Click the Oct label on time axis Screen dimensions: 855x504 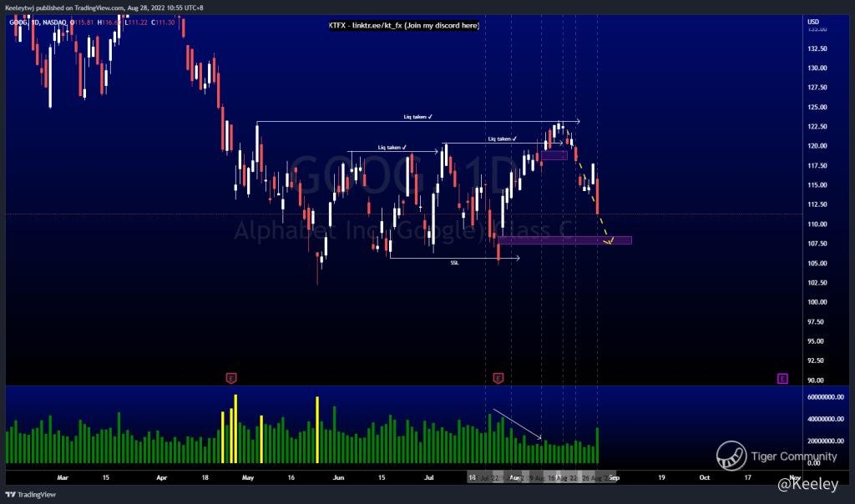point(705,477)
